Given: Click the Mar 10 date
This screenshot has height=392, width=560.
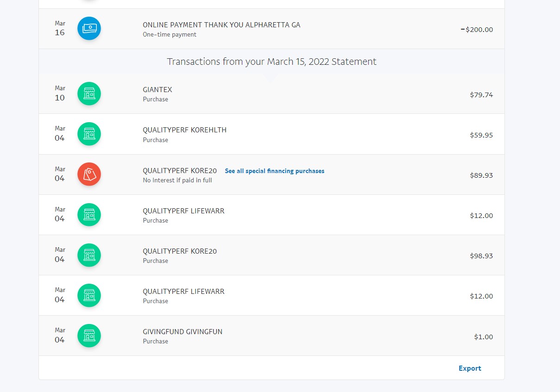Looking at the screenshot, I should pos(60,93).
